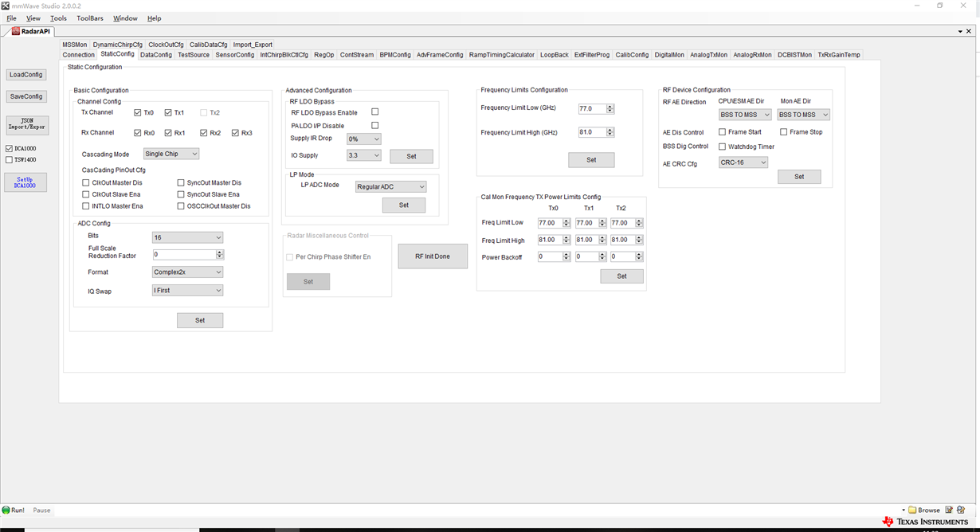Open the File menu
980x532 pixels.
point(11,18)
